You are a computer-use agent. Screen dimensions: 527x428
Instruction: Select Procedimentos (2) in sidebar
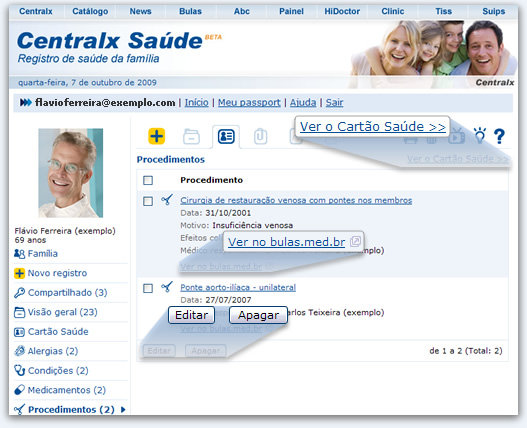pyautogui.click(x=65, y=410)
